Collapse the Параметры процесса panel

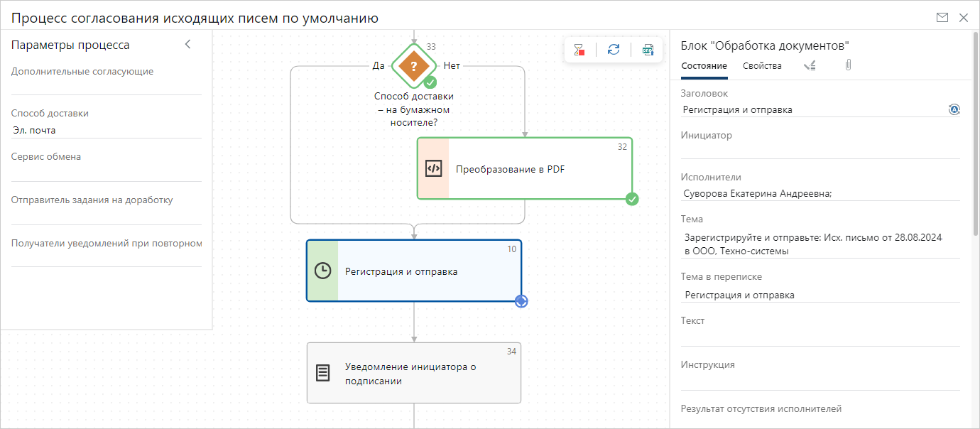pyautogui.click(x=188, y=45)
